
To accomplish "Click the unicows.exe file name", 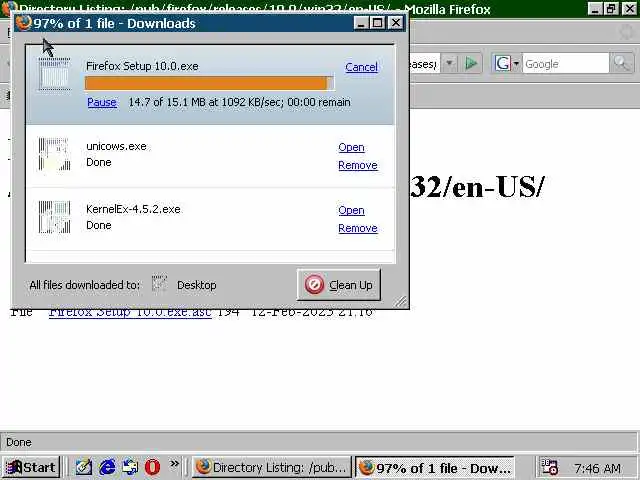I will [x=116, y=146].
